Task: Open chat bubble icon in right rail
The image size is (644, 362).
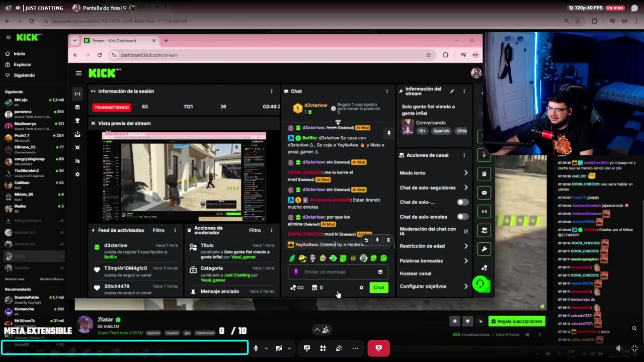Action: coord(484,193)
